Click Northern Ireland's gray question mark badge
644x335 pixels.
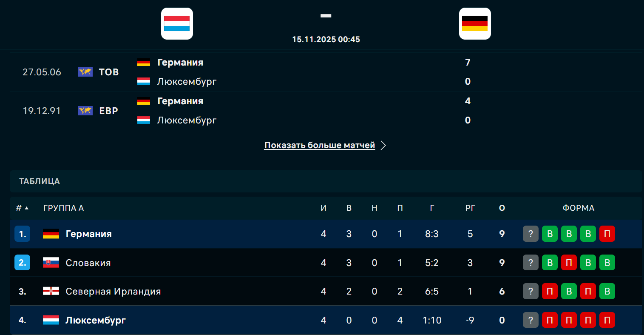pos(531,291)
